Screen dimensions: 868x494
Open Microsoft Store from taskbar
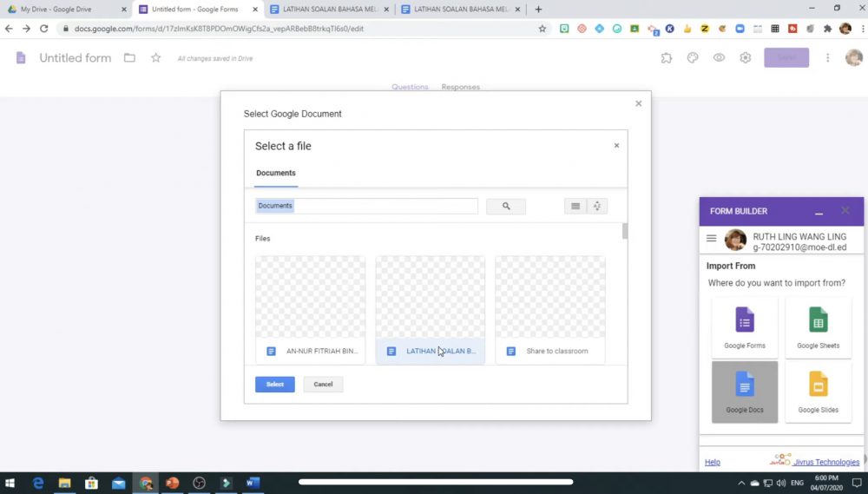click(91, 484)
